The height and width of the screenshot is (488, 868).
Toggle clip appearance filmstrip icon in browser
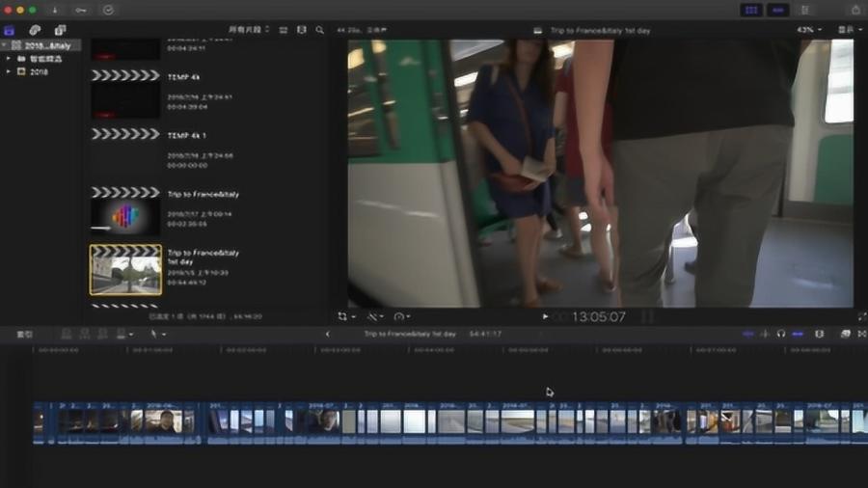click(x=301, y=30)
